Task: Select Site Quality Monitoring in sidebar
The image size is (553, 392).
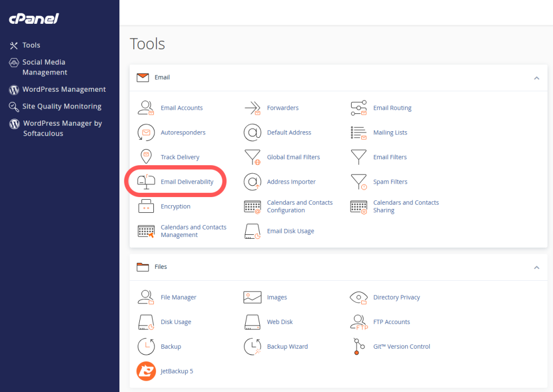Action: [x=62, y=106]
